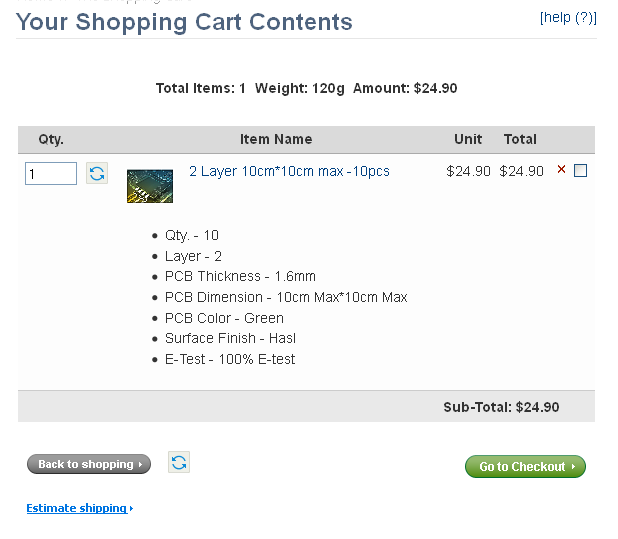Click the refresh icon next to quantity field

point(97,173)
